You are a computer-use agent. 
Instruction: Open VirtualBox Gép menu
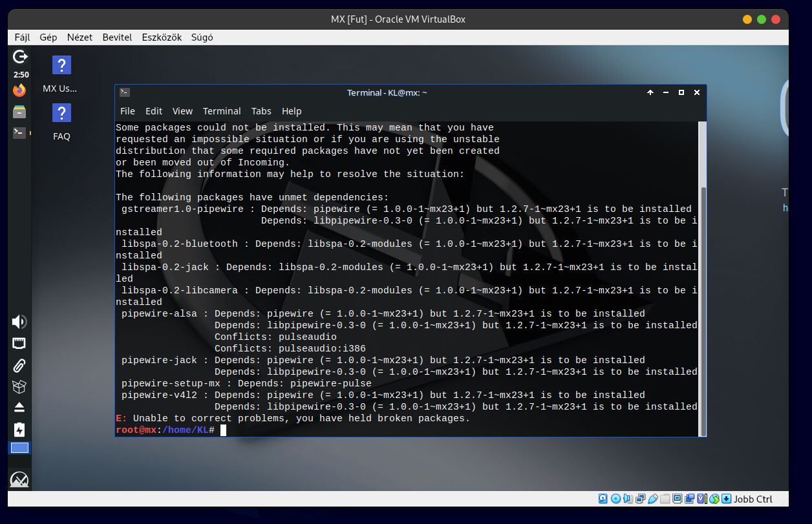point(48,37)
